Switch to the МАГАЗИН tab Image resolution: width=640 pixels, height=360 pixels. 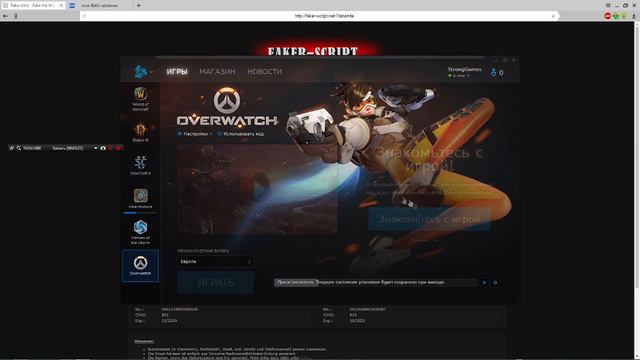(x=217, y=71)
